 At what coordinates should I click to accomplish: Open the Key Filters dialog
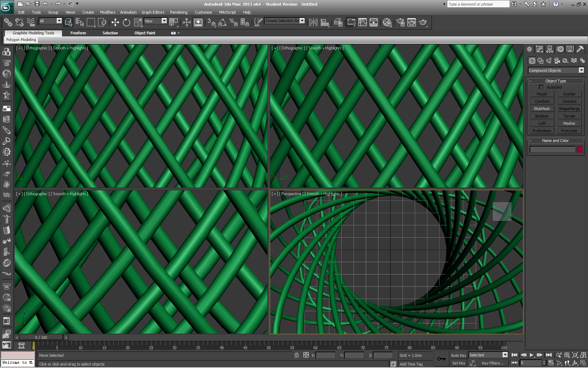coord(492,363)
